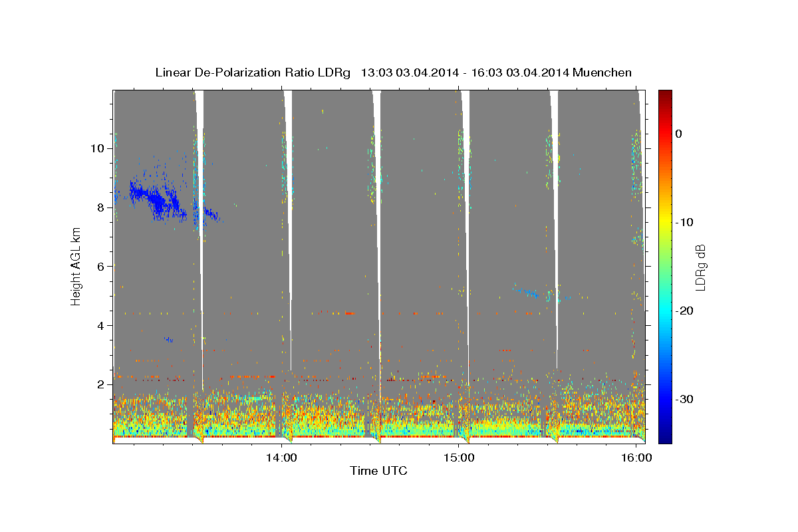
Task: Click the height tick label '10'
Action: 96,148
